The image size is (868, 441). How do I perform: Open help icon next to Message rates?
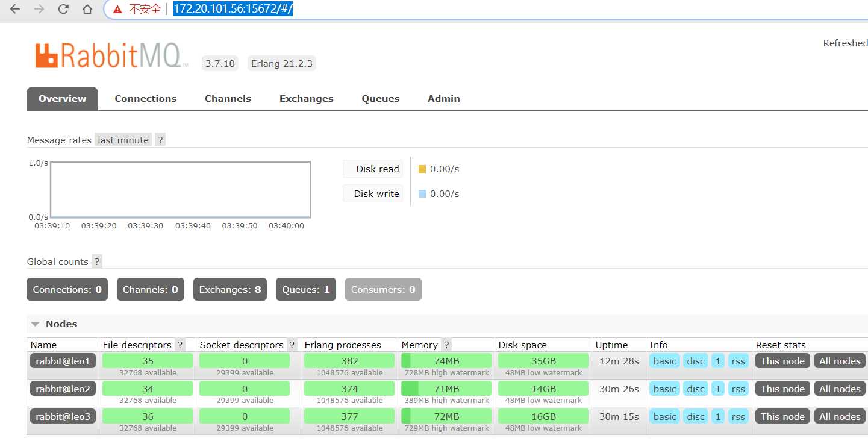pos(160,140)
